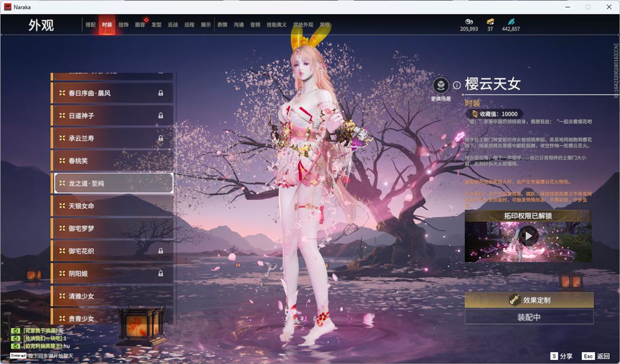Select the 春桃笑 outfit from list
The height and width of the screenshot is (364, 620).
pos(113,161)
